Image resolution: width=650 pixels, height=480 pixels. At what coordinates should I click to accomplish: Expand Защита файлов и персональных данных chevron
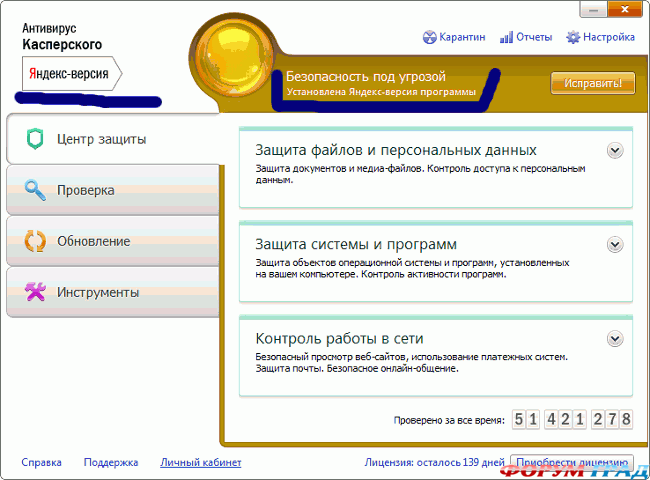tap(615, 151)
